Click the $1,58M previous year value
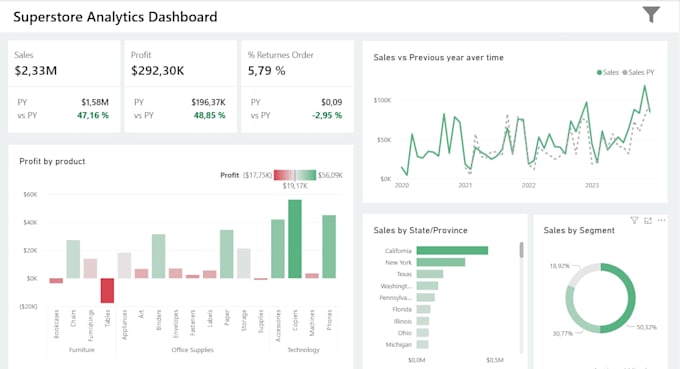680x369 pixels. (95, 102)
